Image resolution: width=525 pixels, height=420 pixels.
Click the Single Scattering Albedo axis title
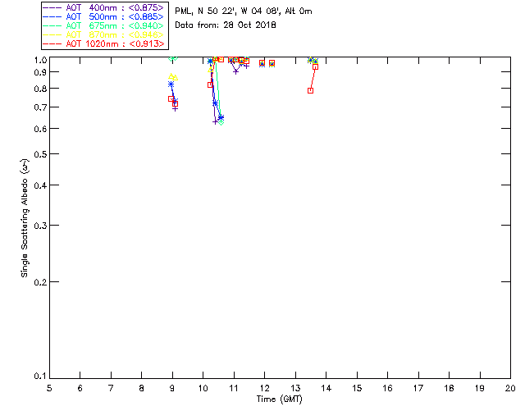point(25,218)
